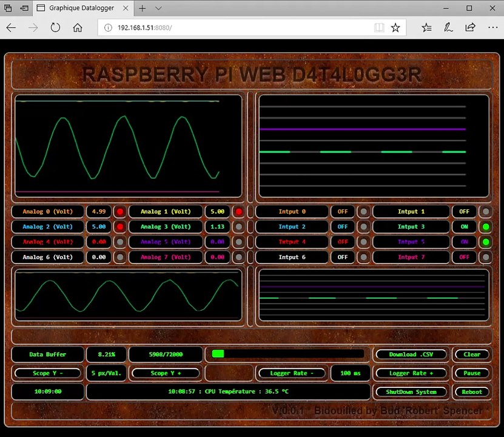Click the sample count 5908/72000
The width and height of the screenshot is (504, 437).
pyautogui.click(x=166, y=354)
